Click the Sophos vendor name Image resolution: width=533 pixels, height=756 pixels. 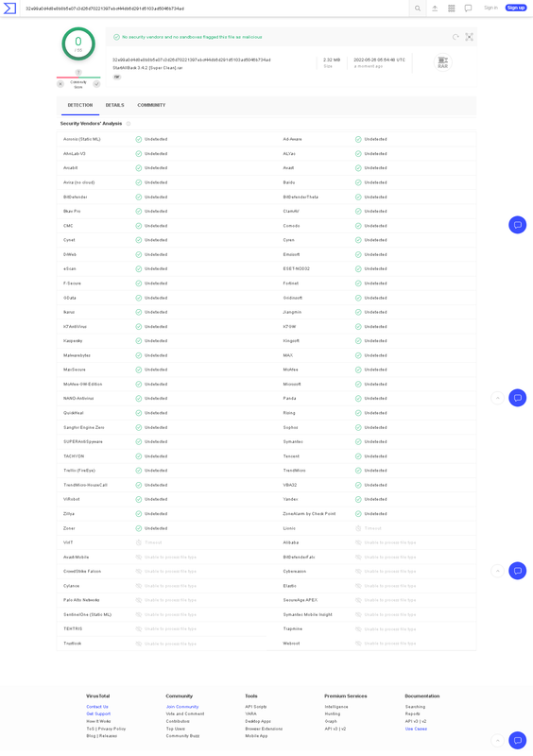click(290, 427)
